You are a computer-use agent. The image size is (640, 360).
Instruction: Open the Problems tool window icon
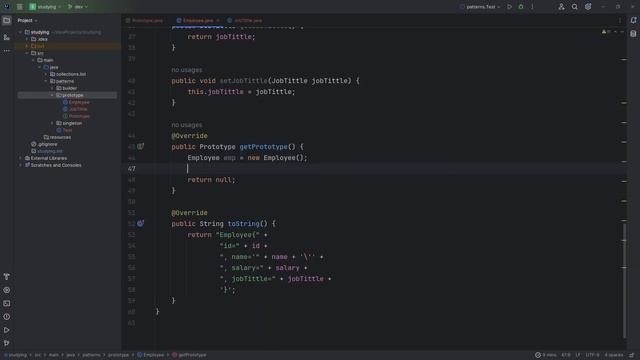click(7, 317)
